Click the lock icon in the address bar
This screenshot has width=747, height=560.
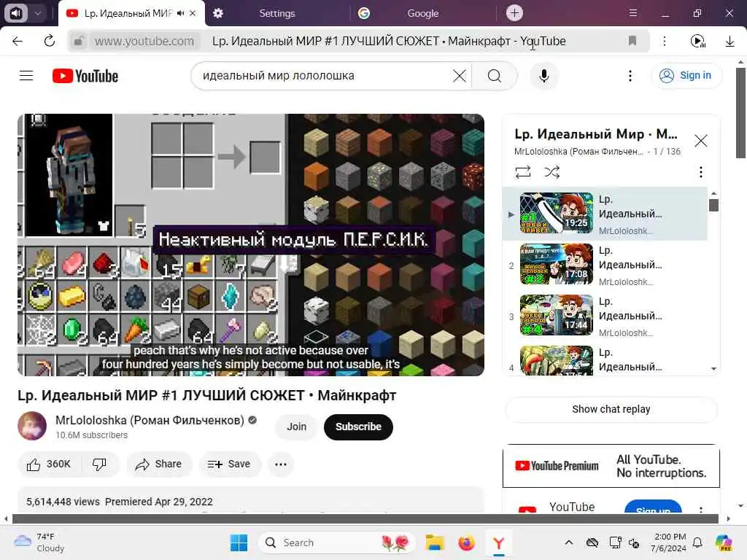coord(79,42)
